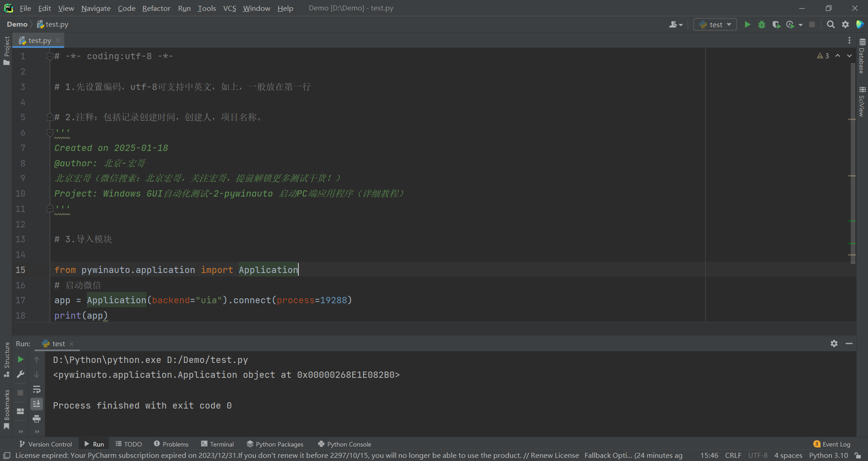Viewport: 868px width, 461px height.
Task: Open the File menu
Action: click(x=25, y=8)
